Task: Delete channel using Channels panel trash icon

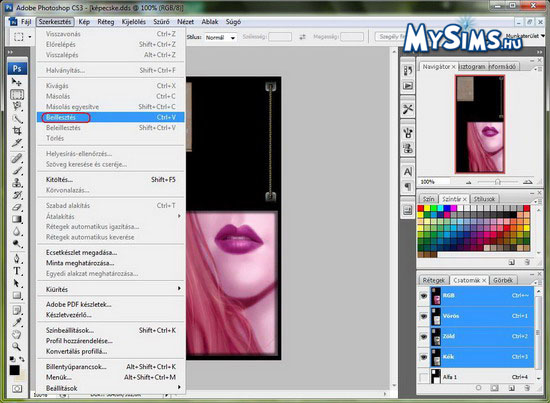Action: click(x=527, y=388)
